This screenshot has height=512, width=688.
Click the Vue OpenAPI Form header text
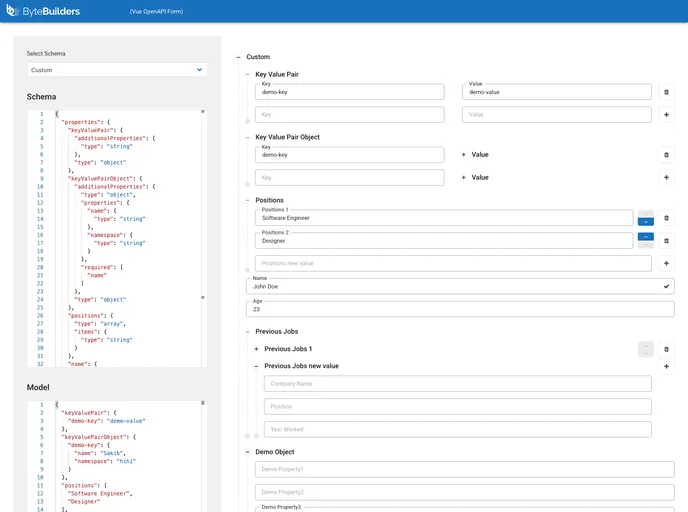point(156,11)
